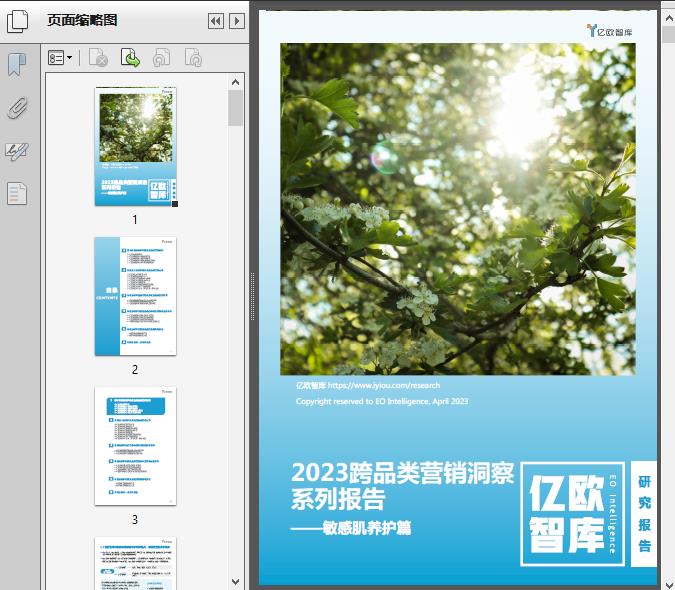Click the page number label 1

[x=135, y=219]
